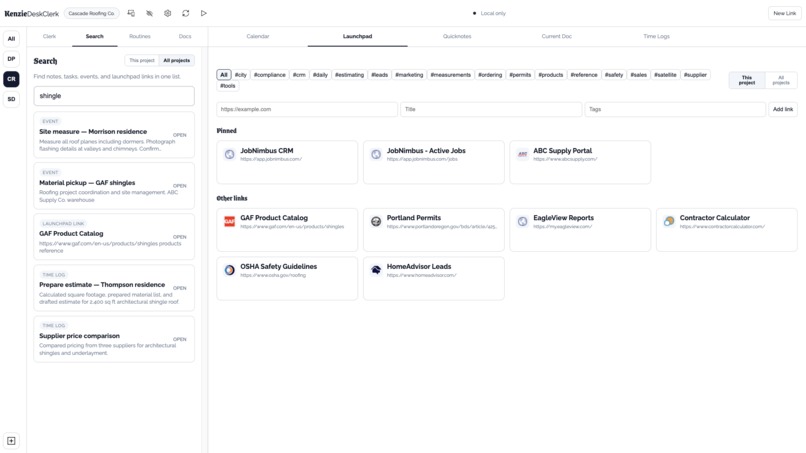
Task: Set launchpad scope to This project
Action: tap(747, 80)
